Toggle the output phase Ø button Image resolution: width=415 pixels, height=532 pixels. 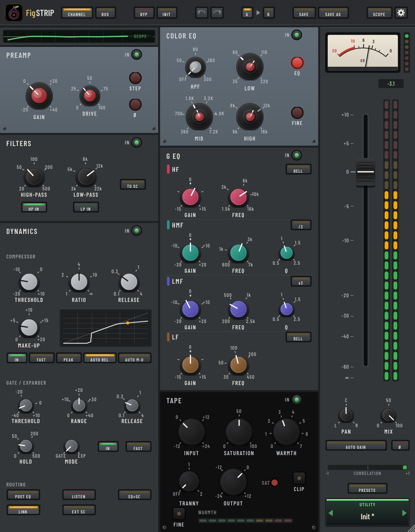point(400,445)
